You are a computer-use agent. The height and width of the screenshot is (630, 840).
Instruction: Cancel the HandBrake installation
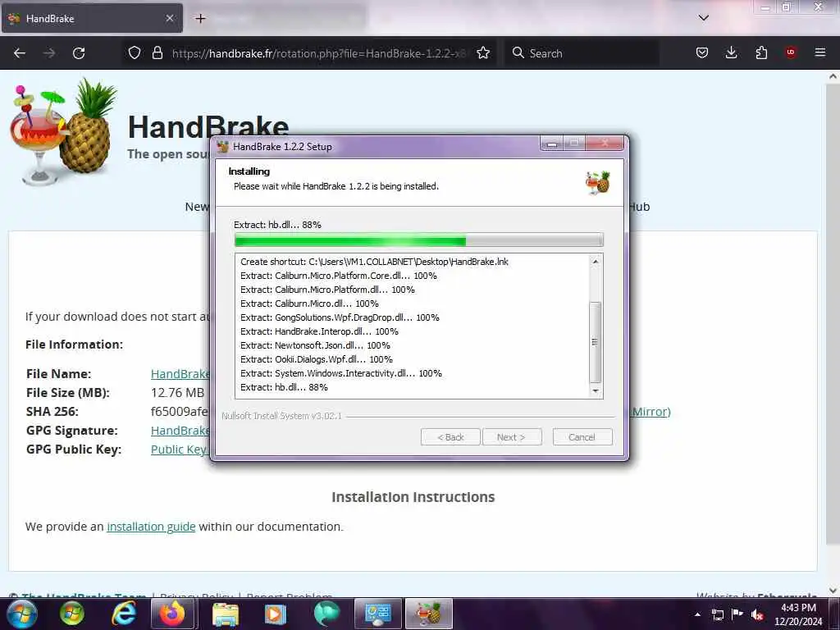(582, 437)
